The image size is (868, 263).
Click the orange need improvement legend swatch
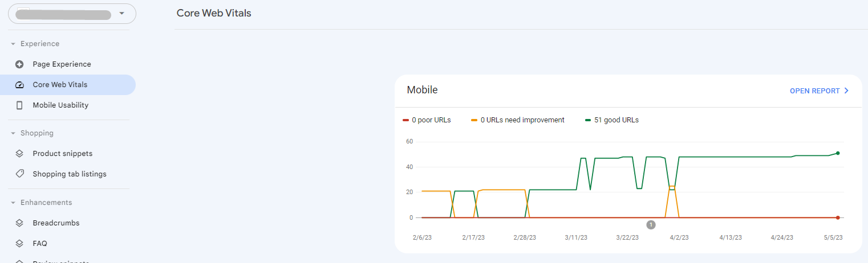click(474, 120)
